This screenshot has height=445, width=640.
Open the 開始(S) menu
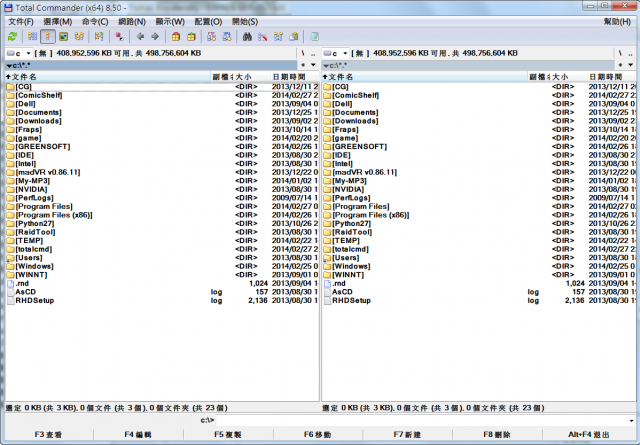coord(245,22)
